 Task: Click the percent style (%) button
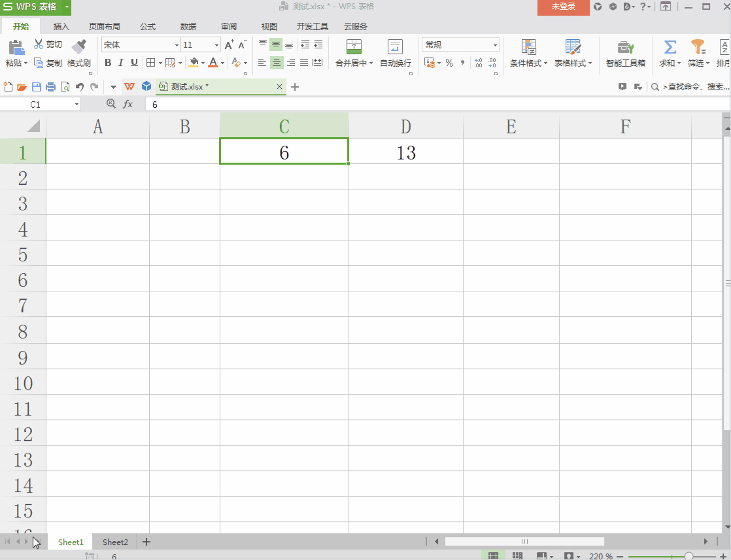pos(449,63)
